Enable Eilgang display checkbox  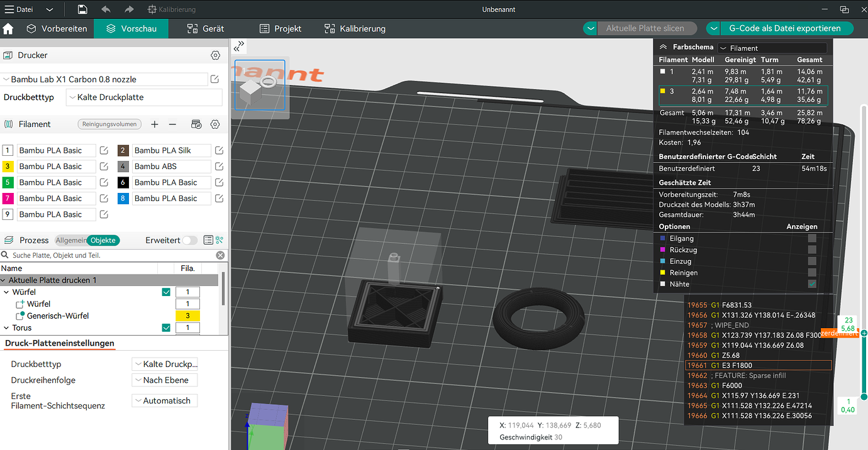coord(812,238)
